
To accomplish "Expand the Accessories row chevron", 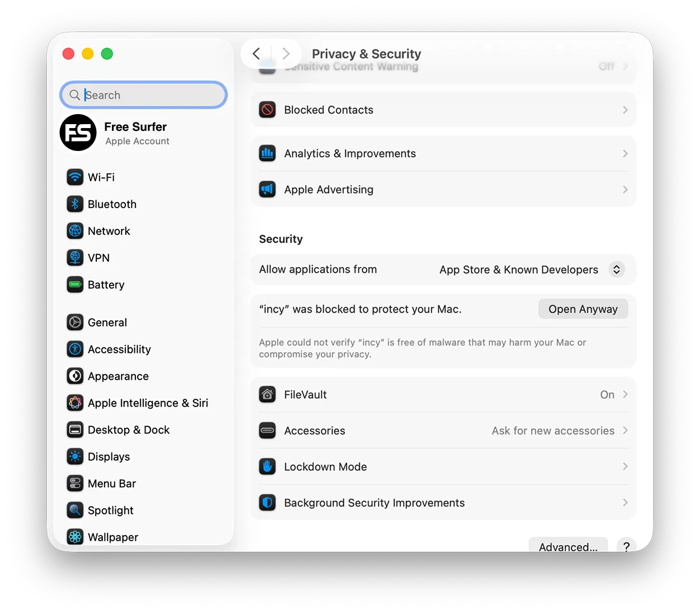I will coord(625,431).
